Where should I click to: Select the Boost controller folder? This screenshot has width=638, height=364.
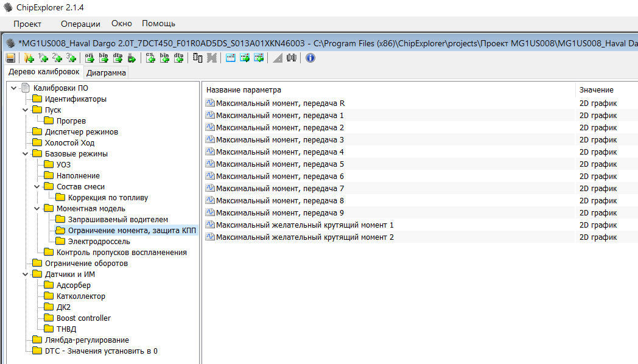click(83, 318)
